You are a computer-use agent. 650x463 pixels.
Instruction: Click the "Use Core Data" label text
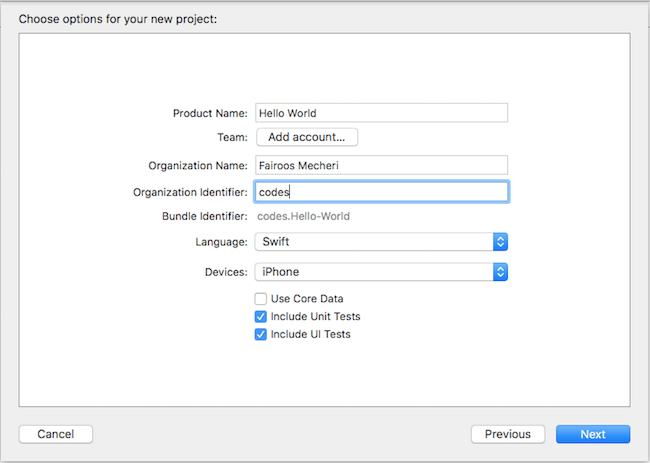pyautogui.click(x=307, y=299)
